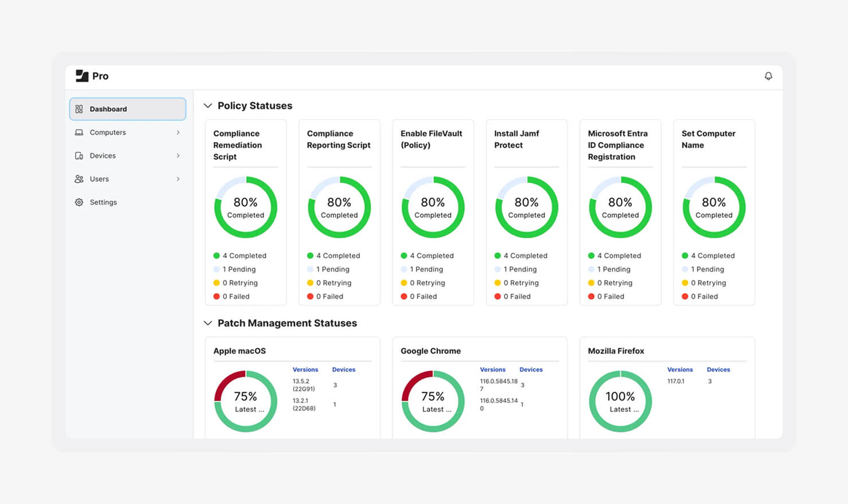Viewport: 848px width, 504px height.
Task: Click the Settings gear icon
Action: pyautogui.click(x=79, y=202)
